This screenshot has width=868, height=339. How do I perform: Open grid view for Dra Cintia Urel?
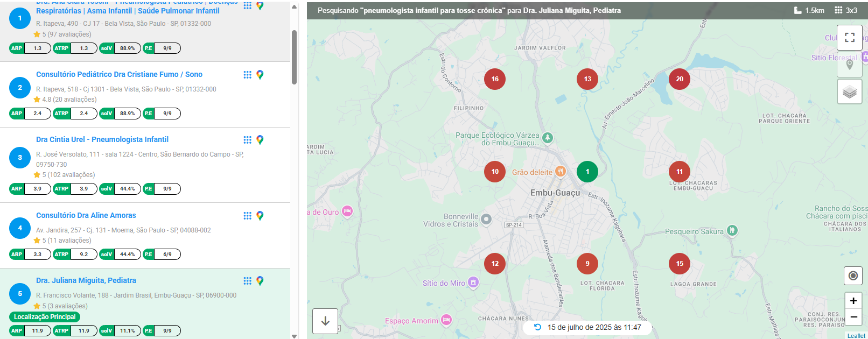tap(247, 140)
